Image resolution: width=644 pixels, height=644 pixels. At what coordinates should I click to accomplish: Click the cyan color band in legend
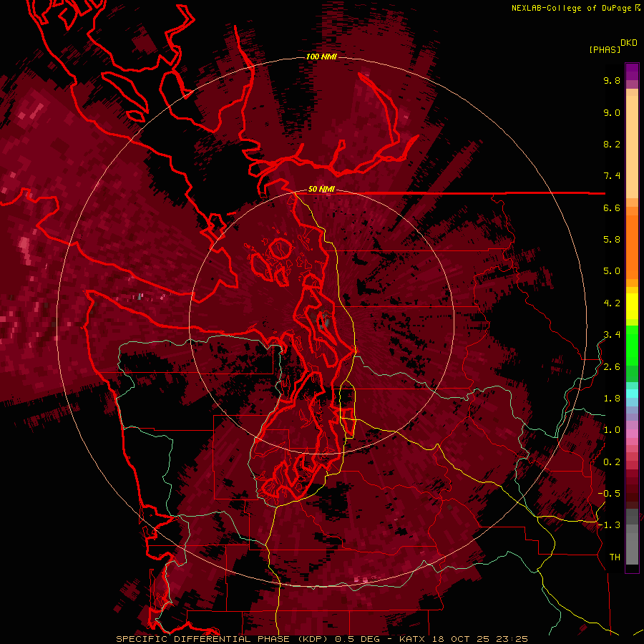(632, 394)
